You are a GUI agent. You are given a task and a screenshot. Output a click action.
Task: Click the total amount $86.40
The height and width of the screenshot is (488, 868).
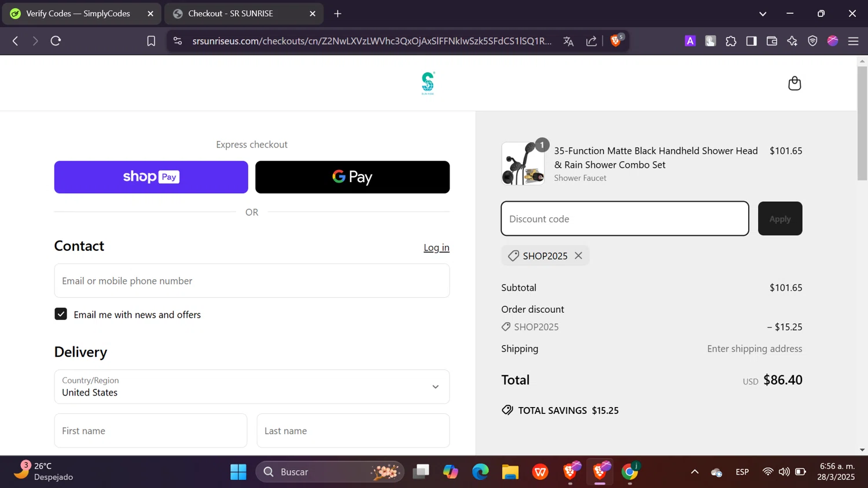[x=782, y=380]
